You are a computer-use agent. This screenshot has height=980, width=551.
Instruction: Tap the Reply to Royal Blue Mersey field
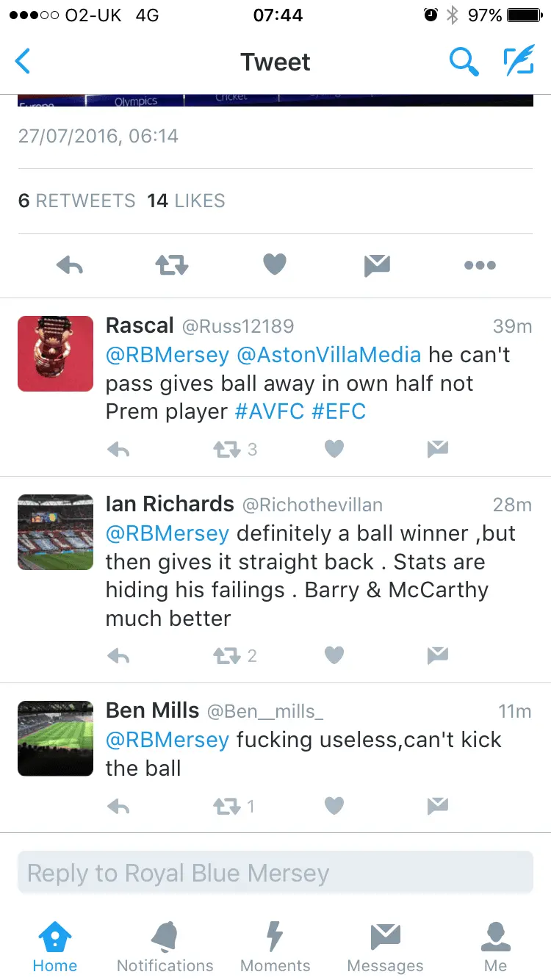coord(275,873)
